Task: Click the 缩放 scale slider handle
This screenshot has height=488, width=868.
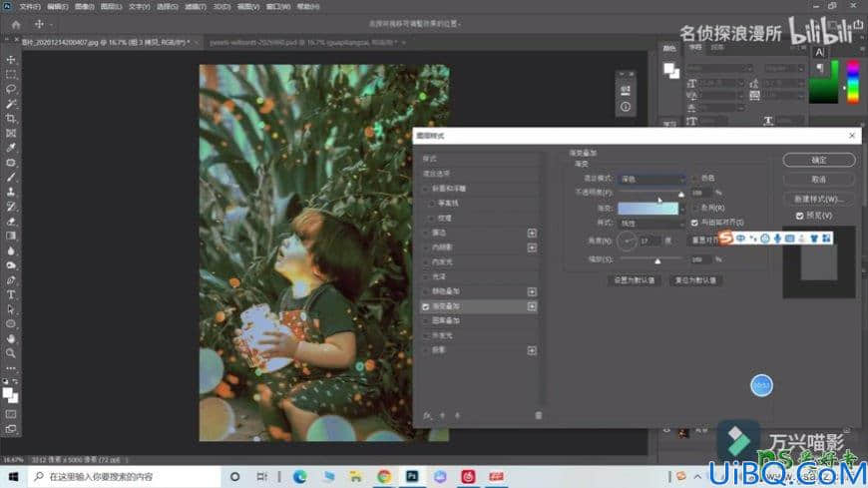Action: point(657,260)
